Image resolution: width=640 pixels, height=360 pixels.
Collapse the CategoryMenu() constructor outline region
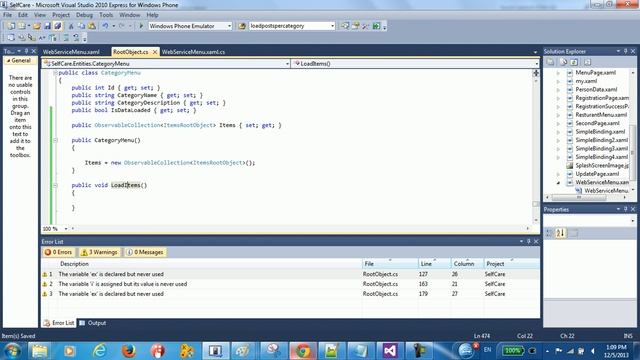[x=55, y=140]
